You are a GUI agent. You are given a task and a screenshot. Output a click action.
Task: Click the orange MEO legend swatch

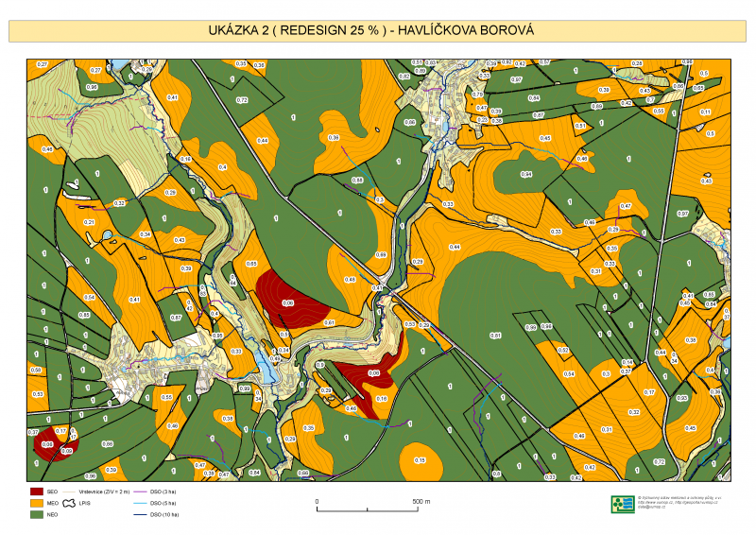(x=37, y=504)
